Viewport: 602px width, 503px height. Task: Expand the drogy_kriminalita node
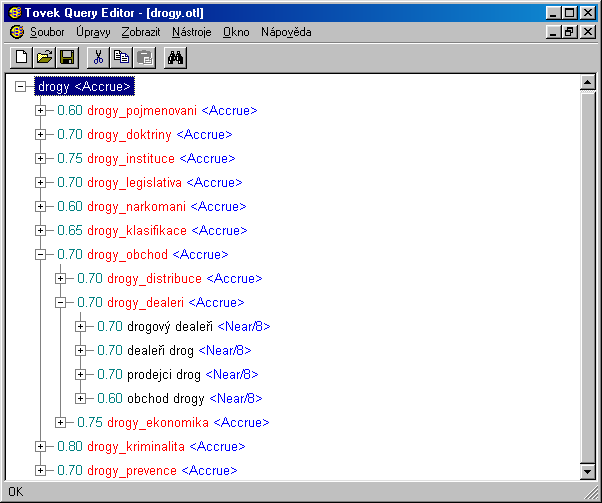[40, 447]
